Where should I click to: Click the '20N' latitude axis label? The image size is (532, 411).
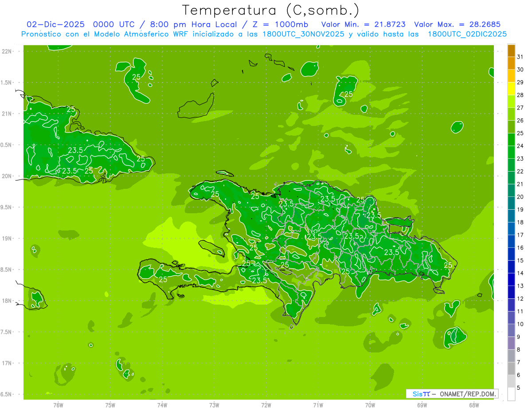coord(7,176)
